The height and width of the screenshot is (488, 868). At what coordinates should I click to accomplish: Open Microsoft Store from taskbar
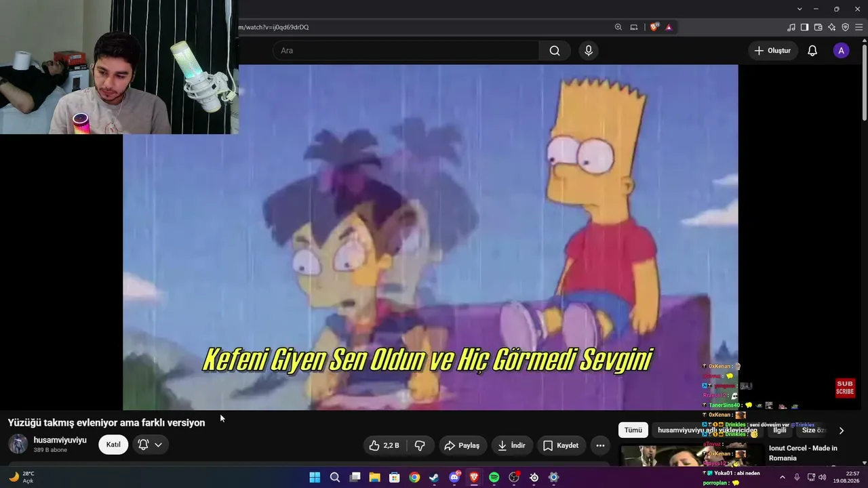[395, 477]
